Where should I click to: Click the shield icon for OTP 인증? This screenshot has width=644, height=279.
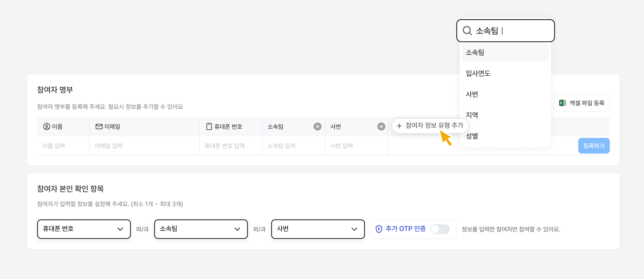tap(379, 229)
